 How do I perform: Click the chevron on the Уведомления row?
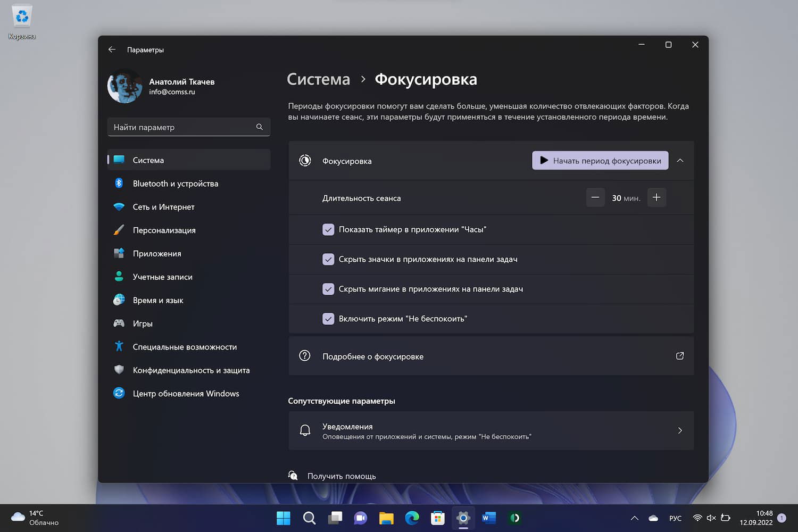tap(680, 430)
